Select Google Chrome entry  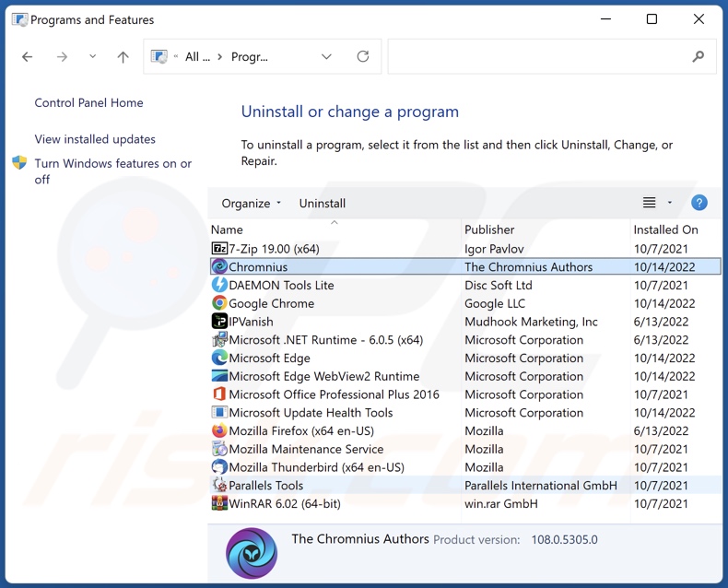click(x=465, y=303)
